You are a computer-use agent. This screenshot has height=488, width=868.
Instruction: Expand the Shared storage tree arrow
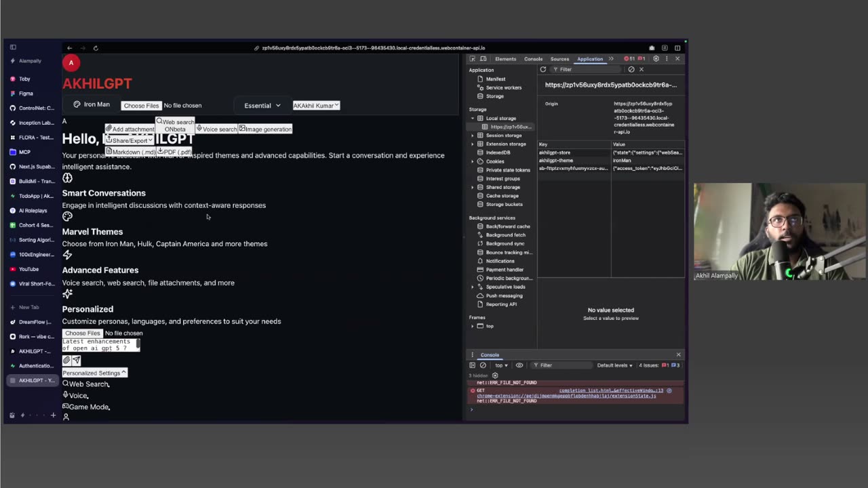[x=473, y=187]
